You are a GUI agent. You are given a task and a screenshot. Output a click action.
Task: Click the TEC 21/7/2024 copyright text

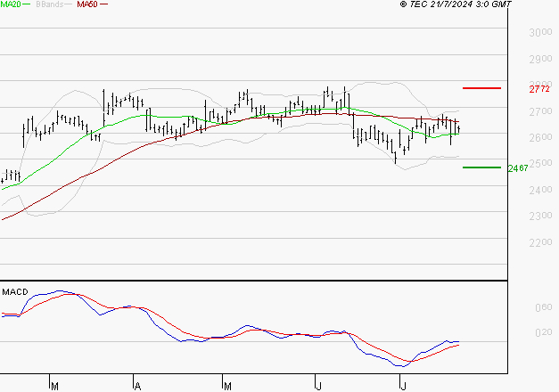(456, 4)
